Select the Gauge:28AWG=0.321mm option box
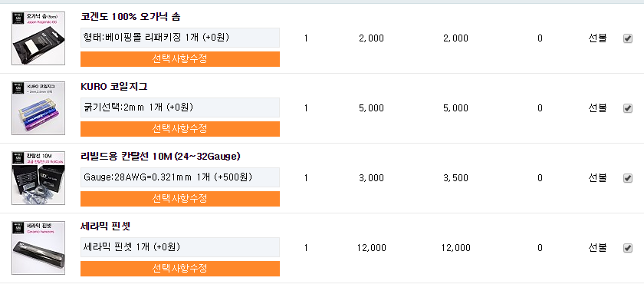Screen dimensions: 644x291 [x=180, y=177]
